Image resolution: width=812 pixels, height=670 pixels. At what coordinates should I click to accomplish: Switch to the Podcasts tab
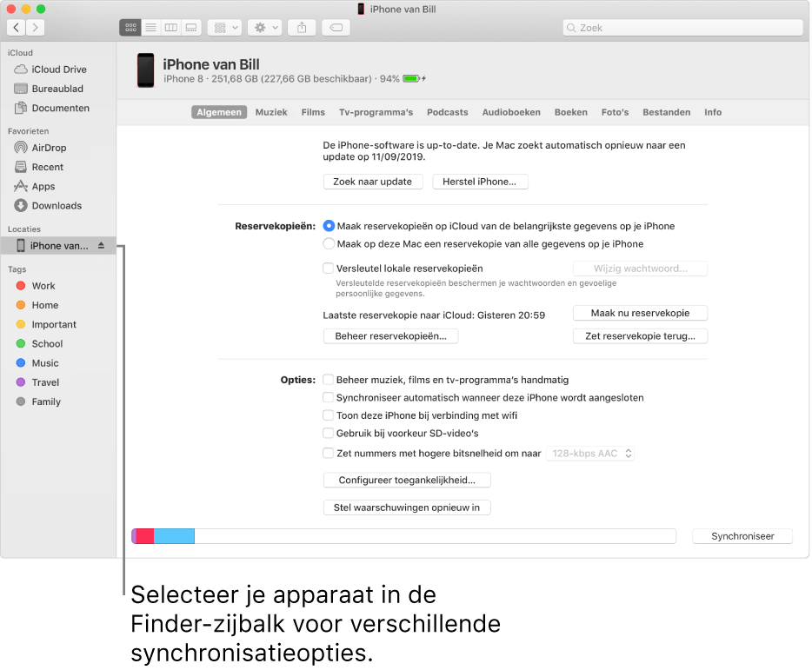point(448,112)
